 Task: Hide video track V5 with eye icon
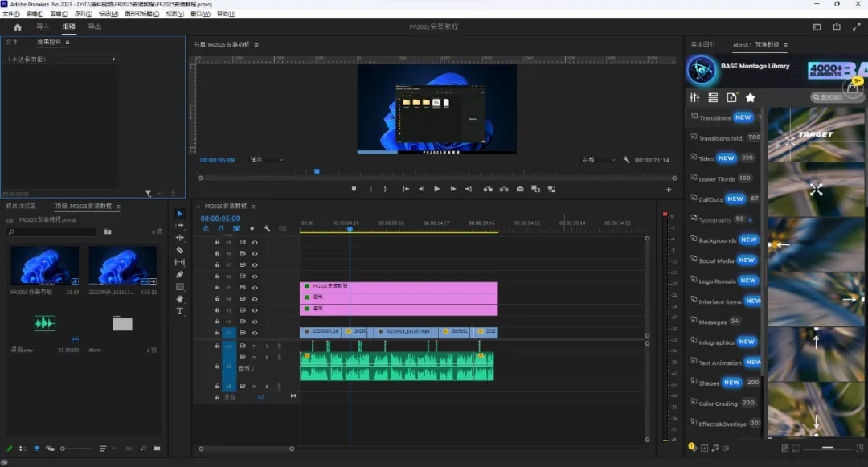point(255,288)
